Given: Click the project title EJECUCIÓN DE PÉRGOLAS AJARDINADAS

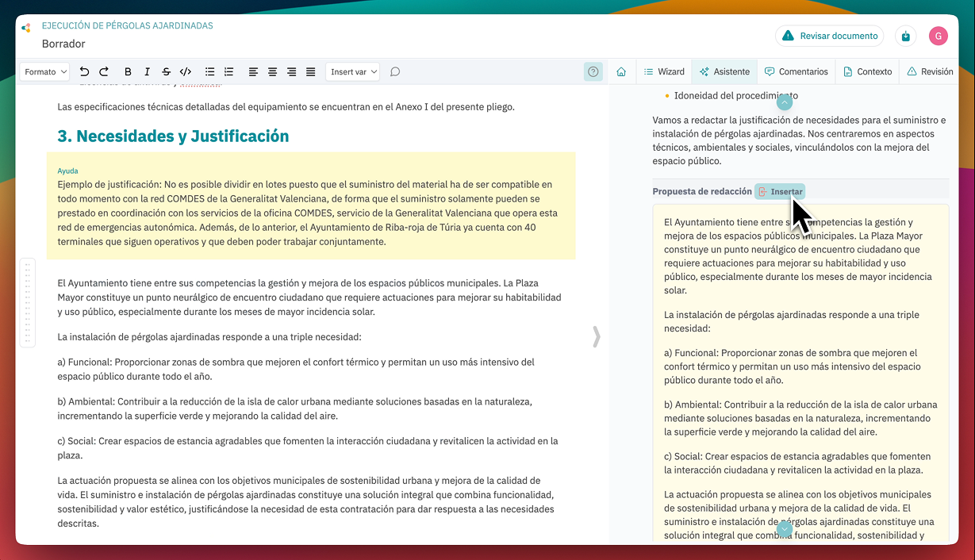Looking at the screenshot, I should click(128, 25).
